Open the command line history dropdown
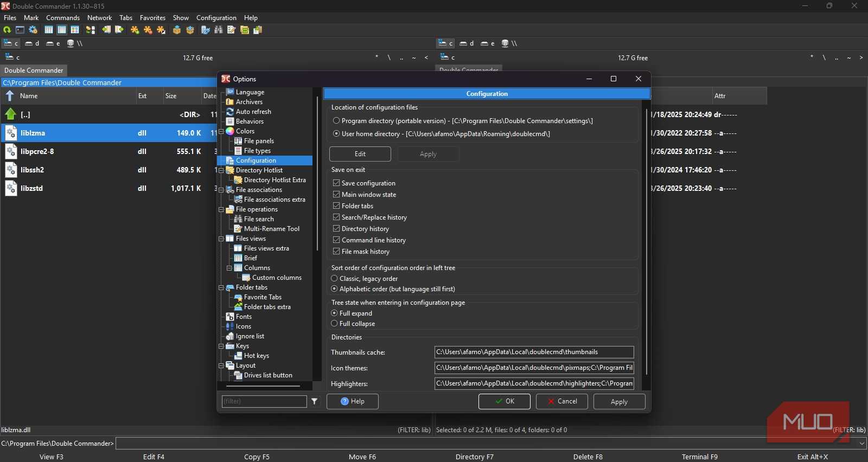This screenshot has height=462, width=868. tap(862, 444)
